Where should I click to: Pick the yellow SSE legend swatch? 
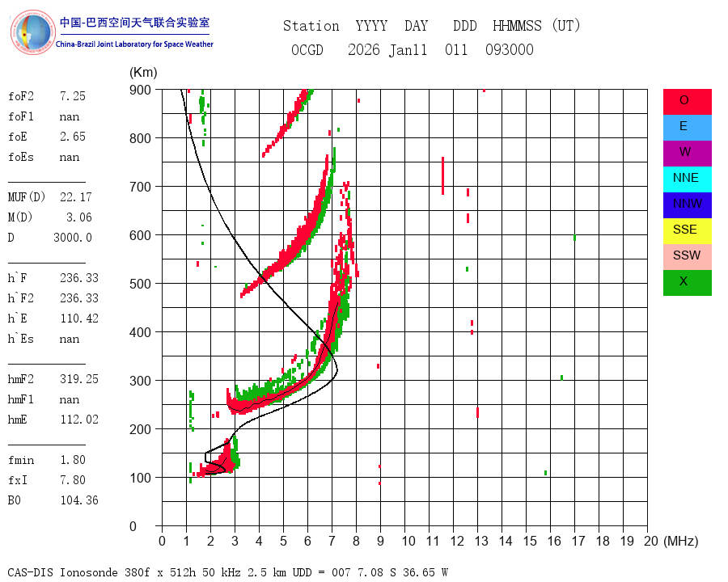pos(687,230)
